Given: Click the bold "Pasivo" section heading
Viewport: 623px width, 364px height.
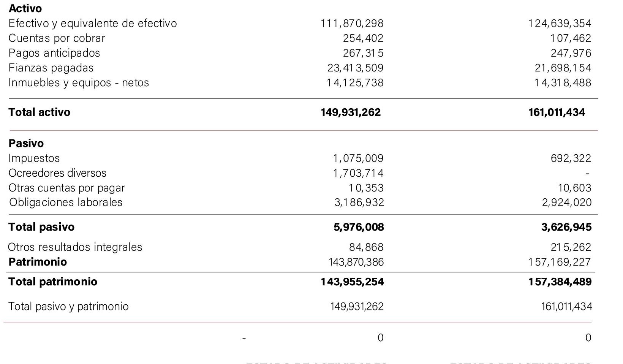Looking at the screenshot, I should pos(26,143).
